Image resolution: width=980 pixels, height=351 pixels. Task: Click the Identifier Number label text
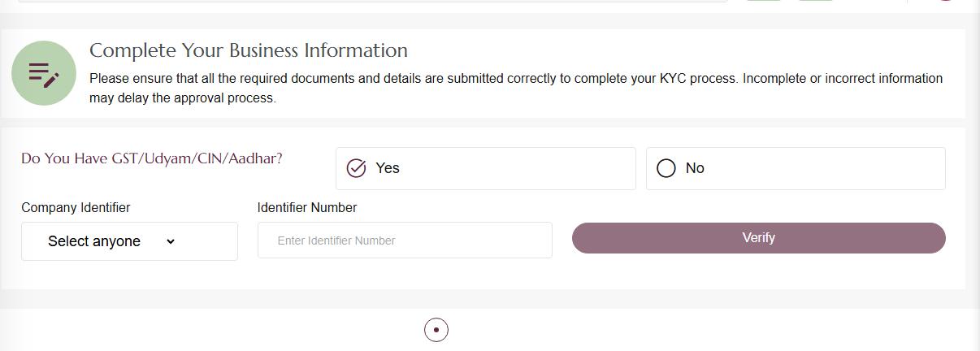307,207
